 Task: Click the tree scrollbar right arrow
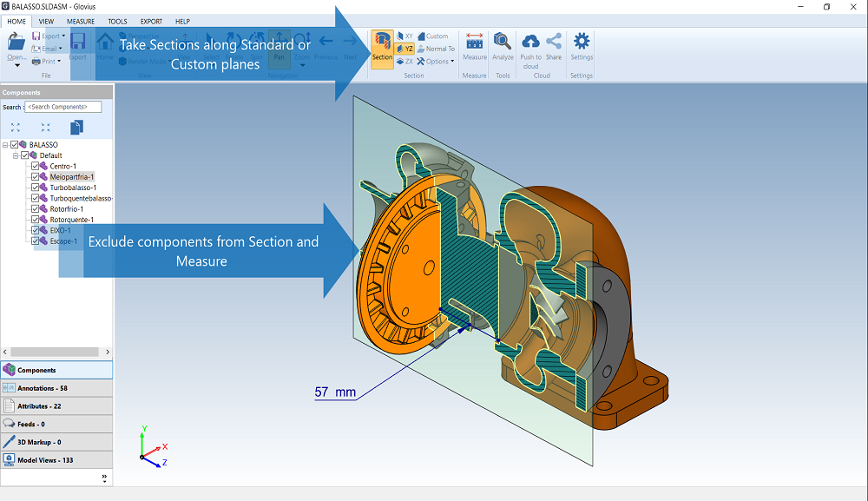click(x=108, y=352)
